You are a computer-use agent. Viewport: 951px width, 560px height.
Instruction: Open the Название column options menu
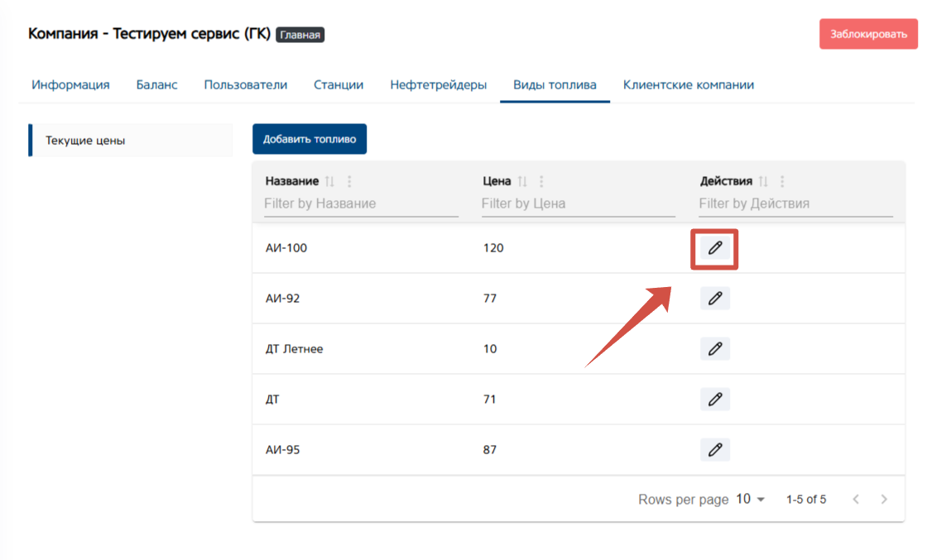pos(348,182)
